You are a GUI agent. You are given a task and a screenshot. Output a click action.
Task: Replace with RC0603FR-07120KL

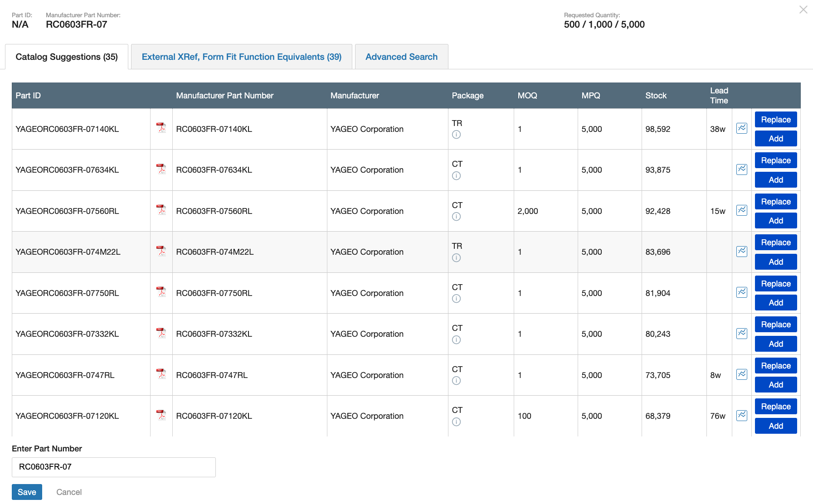pos(776,407)
